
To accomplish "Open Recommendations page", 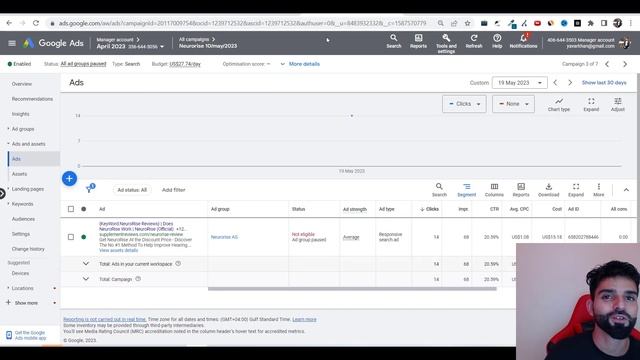I will coord(32,99).
